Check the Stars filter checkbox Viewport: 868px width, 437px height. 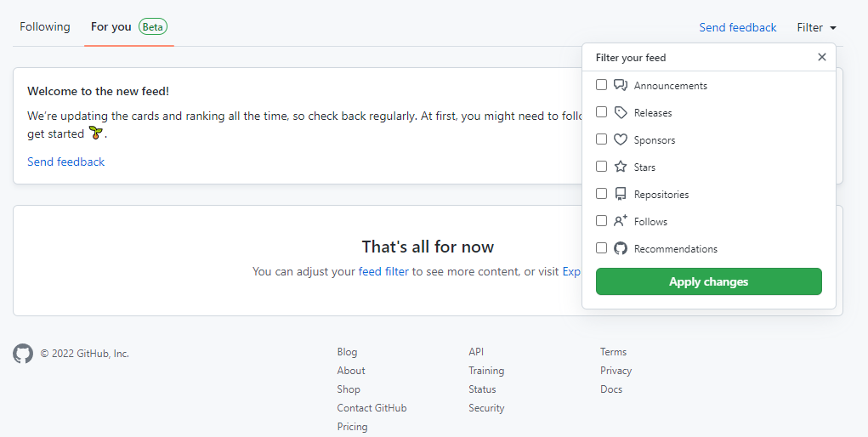coord(602,167)
